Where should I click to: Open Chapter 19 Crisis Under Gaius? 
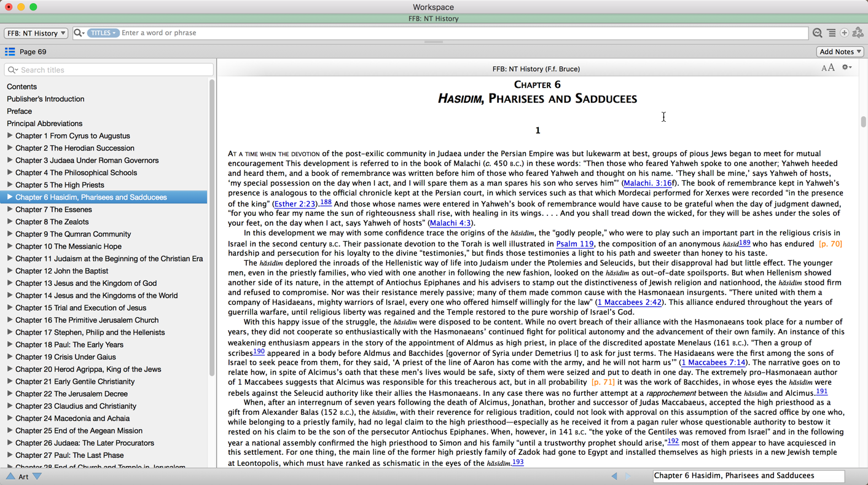pyautogui.click(x=65, y=357)
